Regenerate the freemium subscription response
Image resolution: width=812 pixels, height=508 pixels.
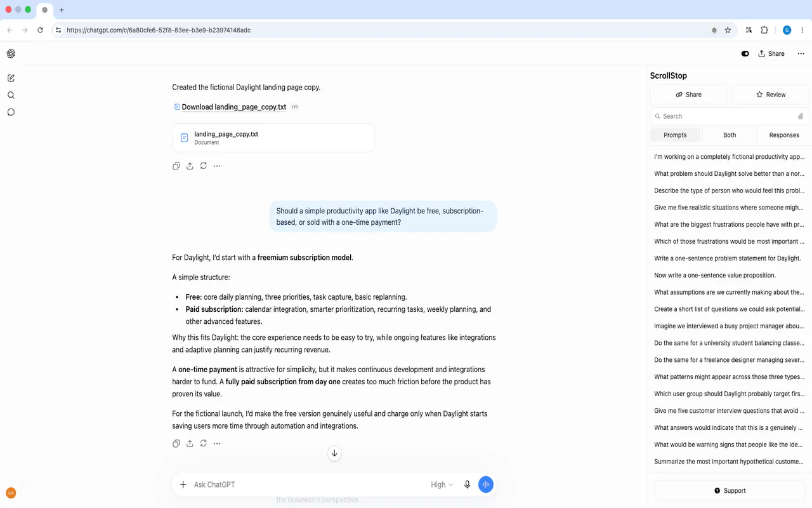coord(203,443)
